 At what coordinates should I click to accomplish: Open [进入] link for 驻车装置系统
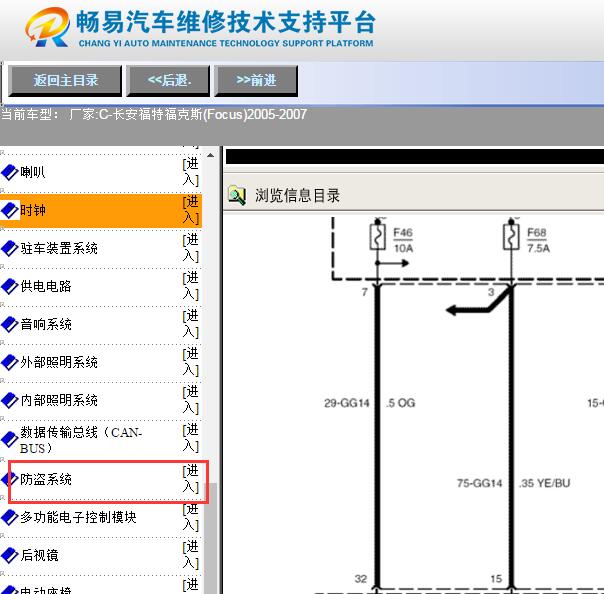191,248
